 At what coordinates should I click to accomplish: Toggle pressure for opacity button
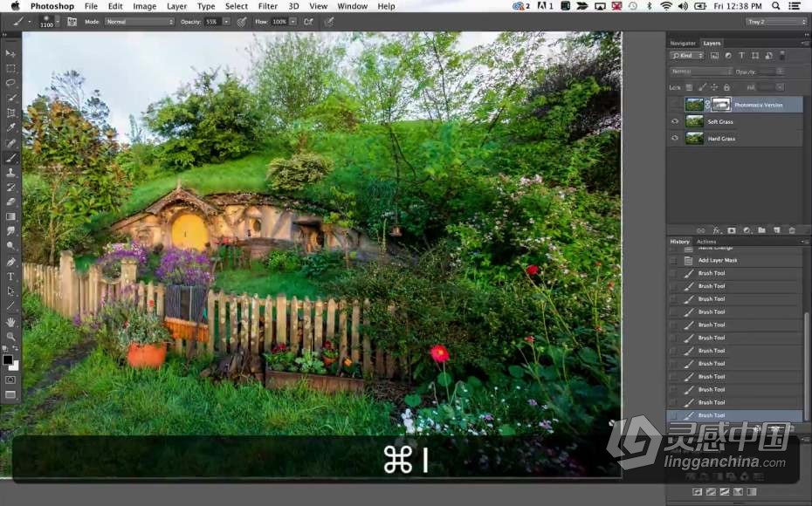(241, 22)
